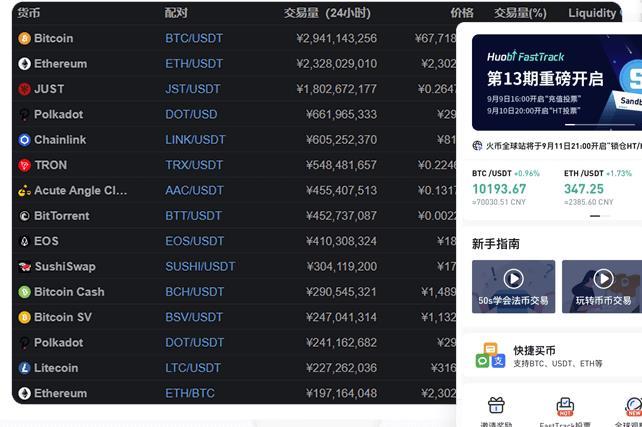The image size is (642, 427).
Task: Click the banner carousel progress indicator
Action: pos(600,124)
